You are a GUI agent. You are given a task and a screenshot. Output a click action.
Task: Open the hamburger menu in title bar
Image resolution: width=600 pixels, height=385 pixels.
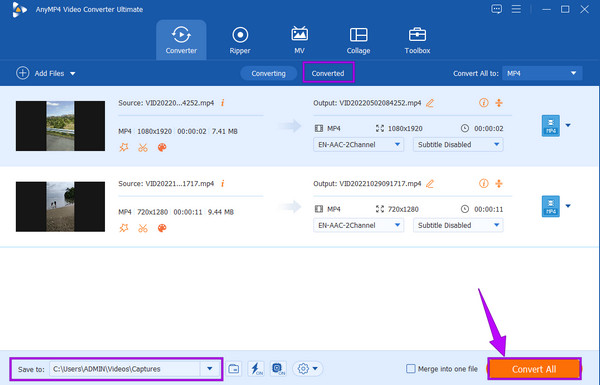(516, 9)
